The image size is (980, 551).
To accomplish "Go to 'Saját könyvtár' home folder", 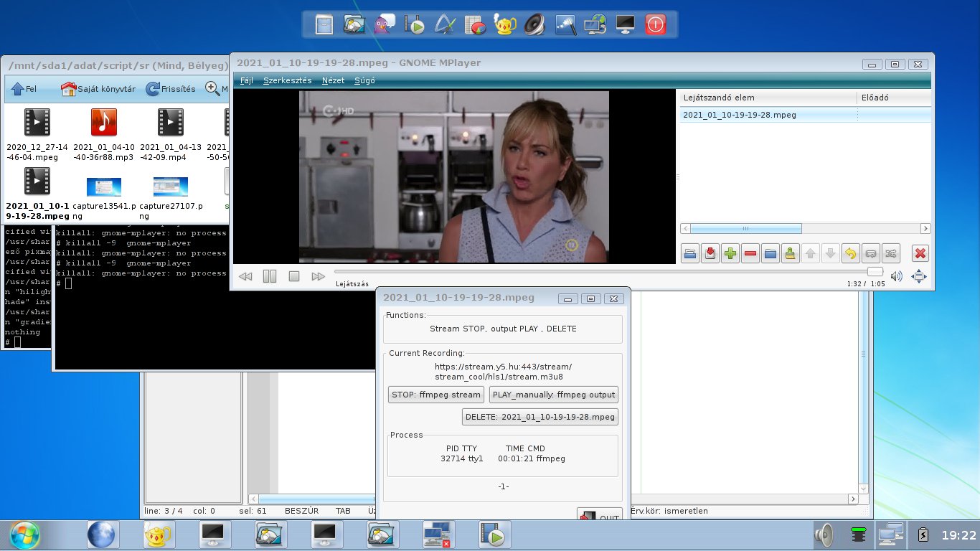I will point(98,89).
